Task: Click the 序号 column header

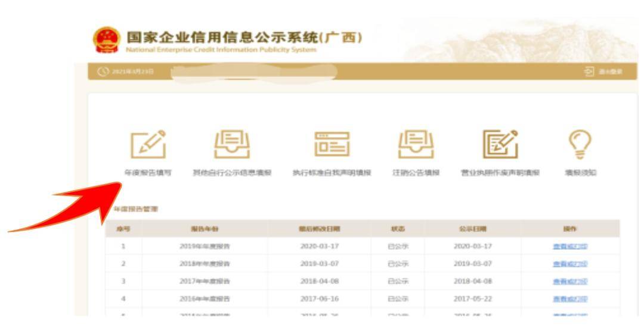Action: pos(123,229)
